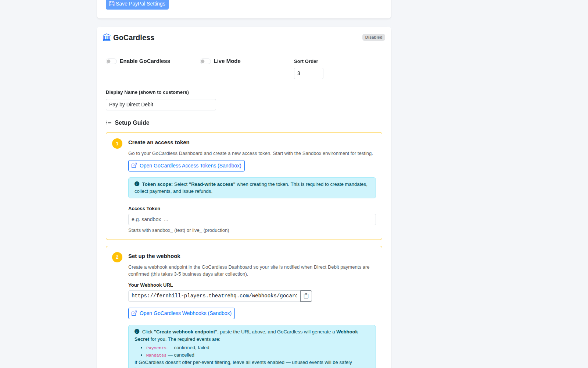Copy the webhook URL with clipboard icon
The height and width of the screenshot is (368, 588).
point(306,296)
